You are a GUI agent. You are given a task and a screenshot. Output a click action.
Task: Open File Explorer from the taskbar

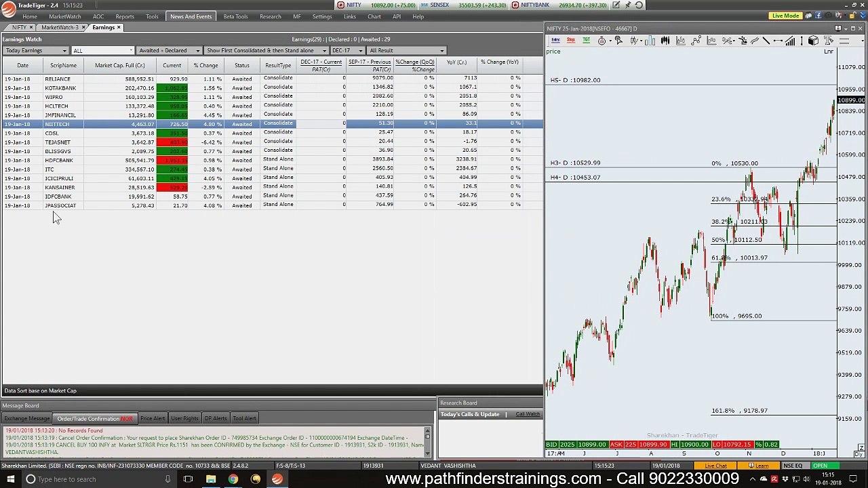tap(211, 479)
